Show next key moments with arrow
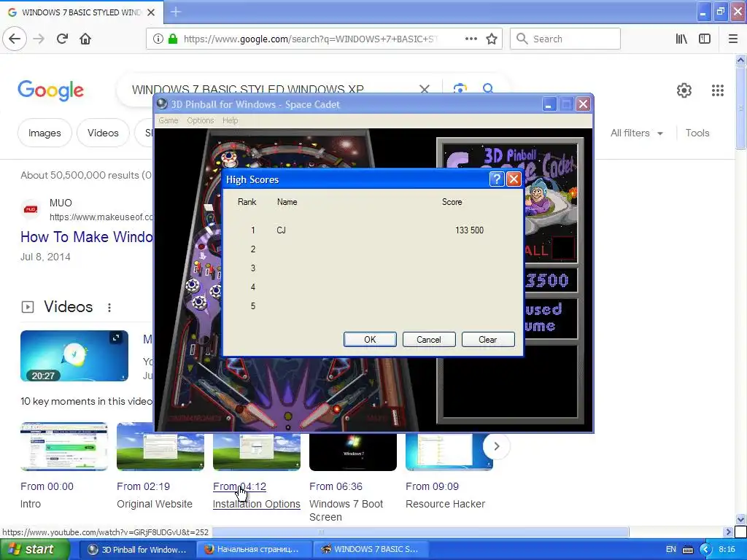This screenshot has width=747, height=560. point(496,446)
